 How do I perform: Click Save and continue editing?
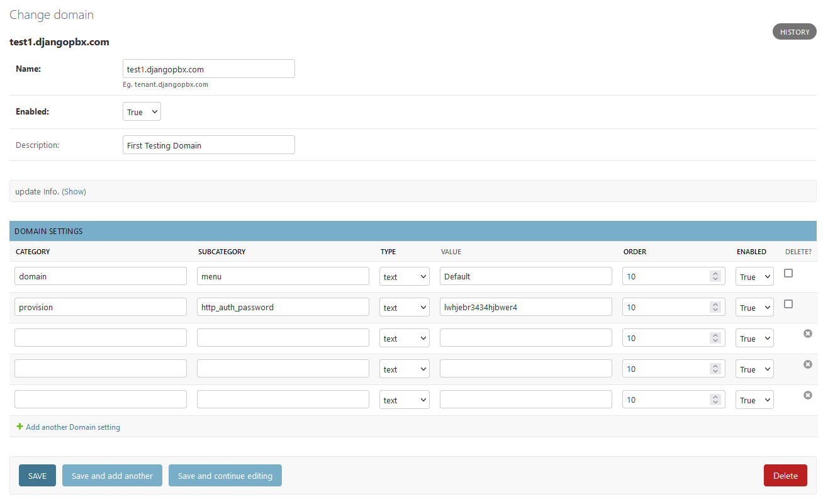coord(225,476)
